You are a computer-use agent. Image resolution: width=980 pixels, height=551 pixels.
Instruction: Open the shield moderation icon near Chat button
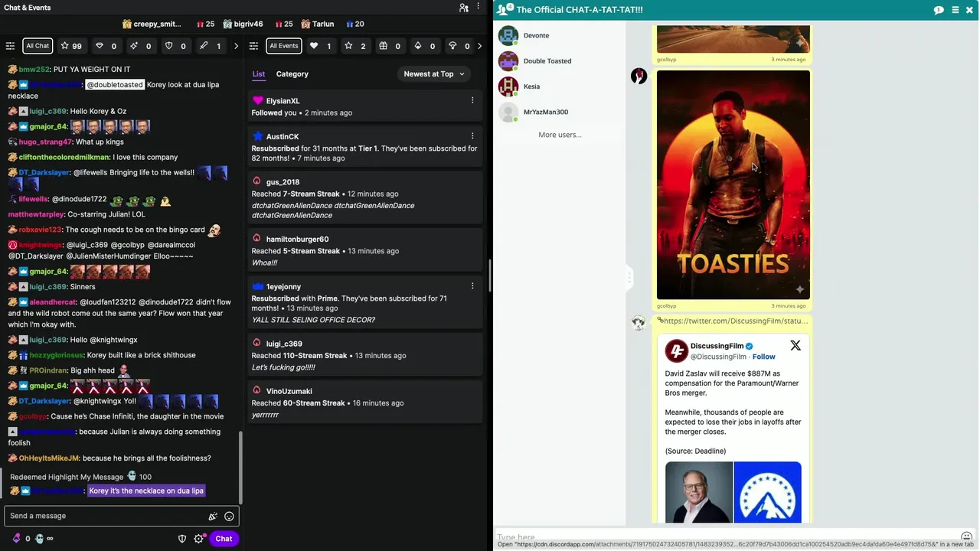(x=182, y=539)
